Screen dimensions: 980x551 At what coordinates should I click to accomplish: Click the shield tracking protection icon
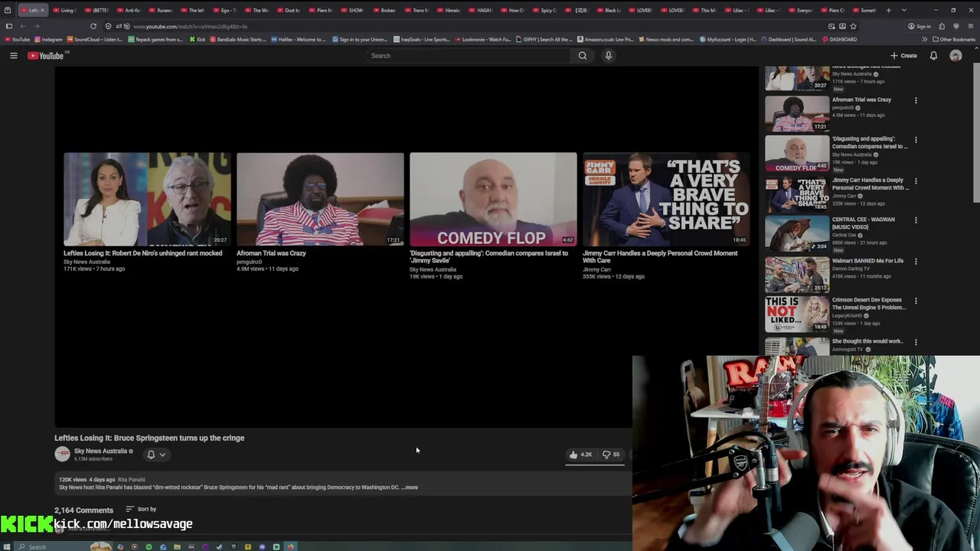tap(108, 26)
